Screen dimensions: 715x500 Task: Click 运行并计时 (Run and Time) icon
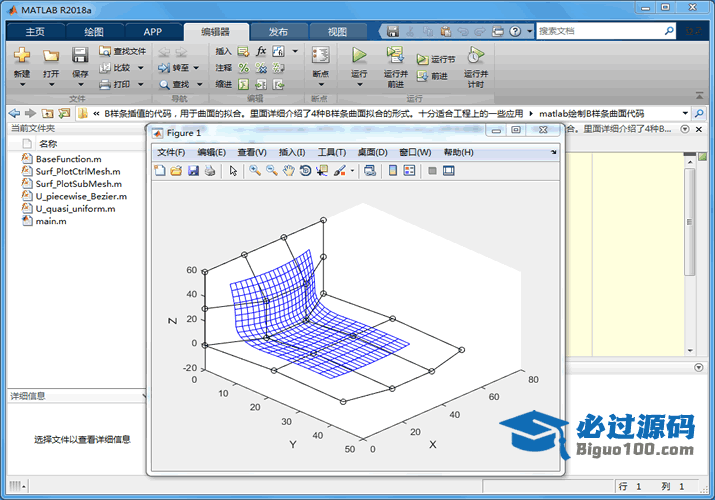pyautogui.click(x=476, y=55)
